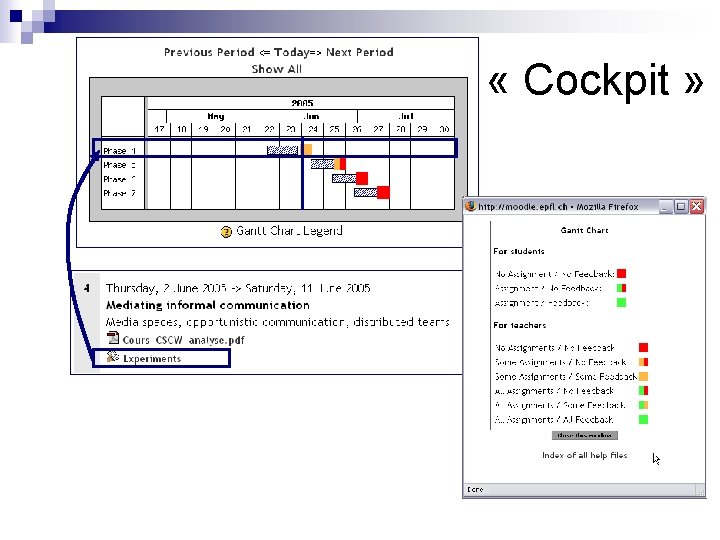Click All Assignments / Some Feedback swatch
Viewport: 720px width, 540px height.
(x=643, y=405)
